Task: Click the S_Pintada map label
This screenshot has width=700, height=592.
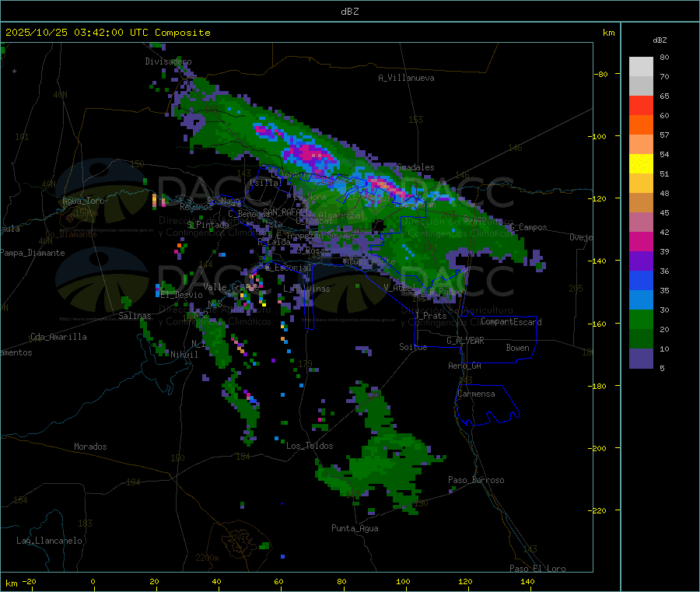Action: pyautogui.click(x=208, y=225)
